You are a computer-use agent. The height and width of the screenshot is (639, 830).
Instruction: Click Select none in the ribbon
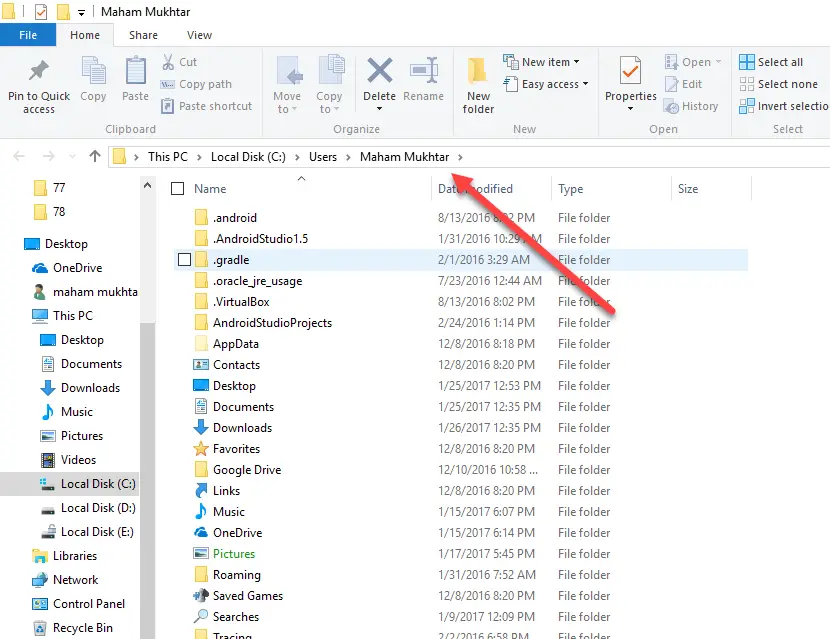778,84
